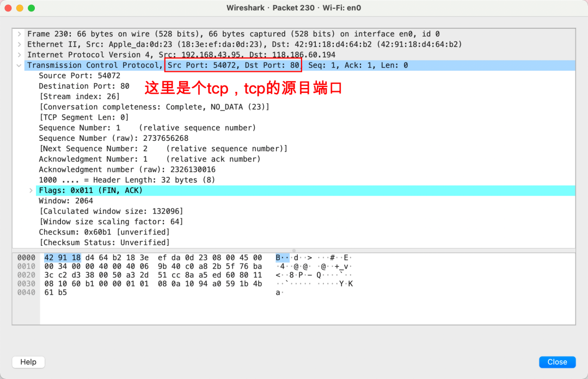The image size is (588, 379).
Task: Click the pane divider handle above hex dump
Action: [294, 250]
